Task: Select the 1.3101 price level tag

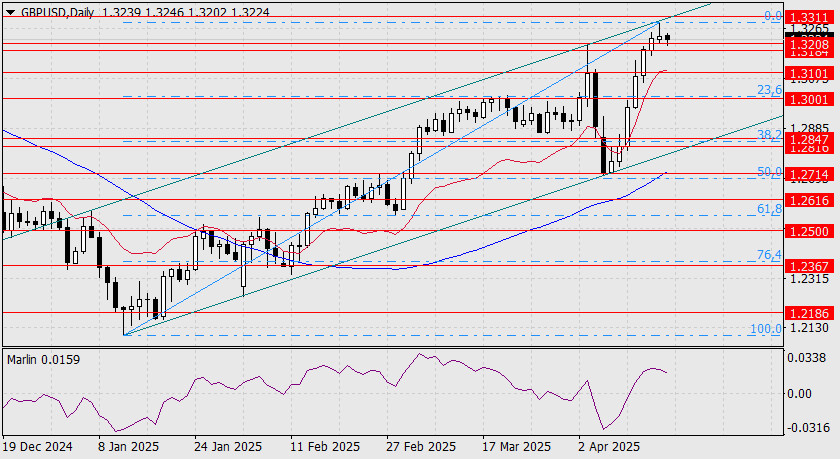Action: [x=809, y=73]
